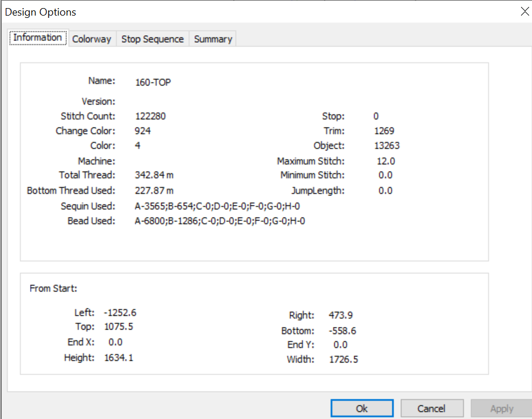Select the Summary tab
532x419 pixels.
click(x=213, y=39)
